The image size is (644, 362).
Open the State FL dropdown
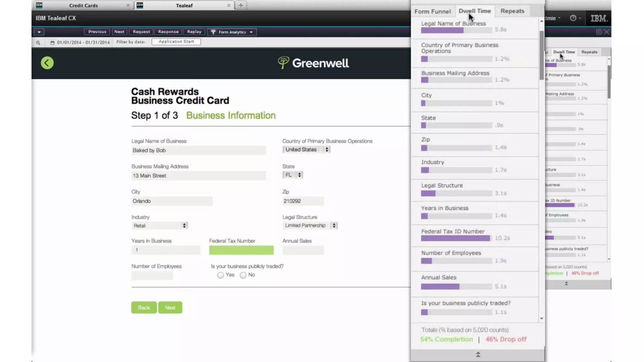[292, 175]
